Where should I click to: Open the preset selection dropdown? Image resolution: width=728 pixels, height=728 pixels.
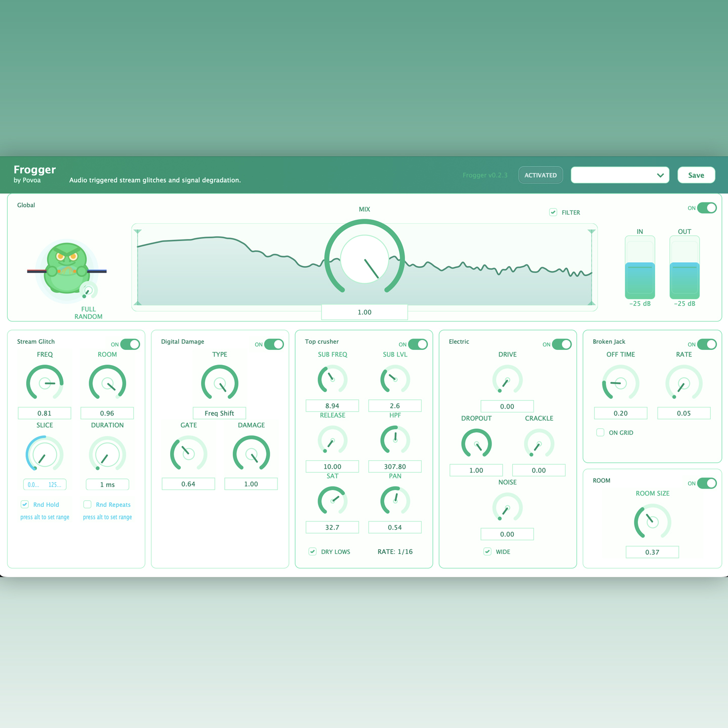tap(620, 175)
